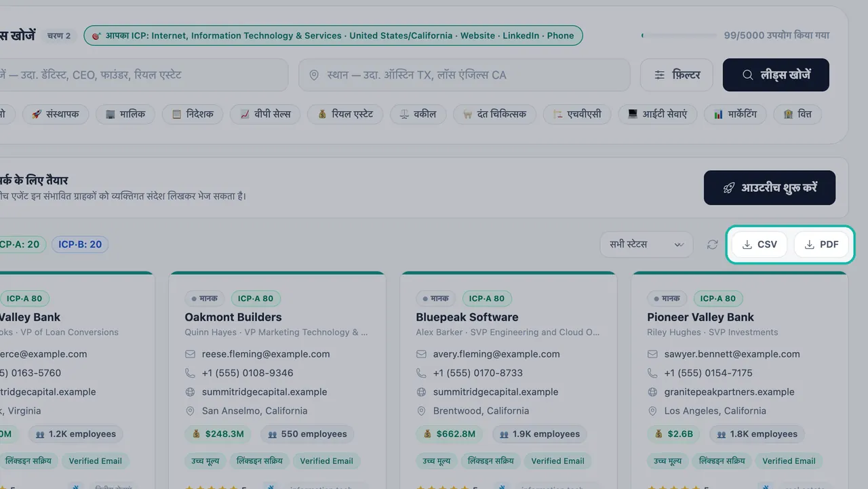Click email icon on Bluepeak Software card

(421, 354)
